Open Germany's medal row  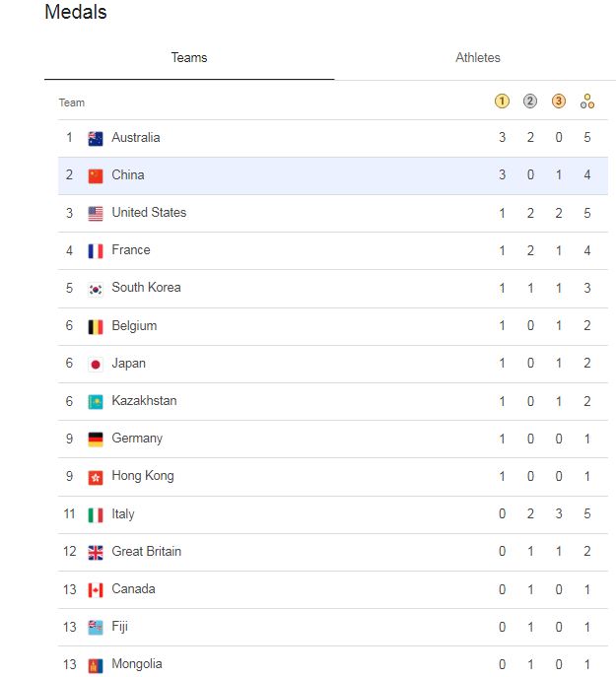pyautogui.click(x=137, y=439)
